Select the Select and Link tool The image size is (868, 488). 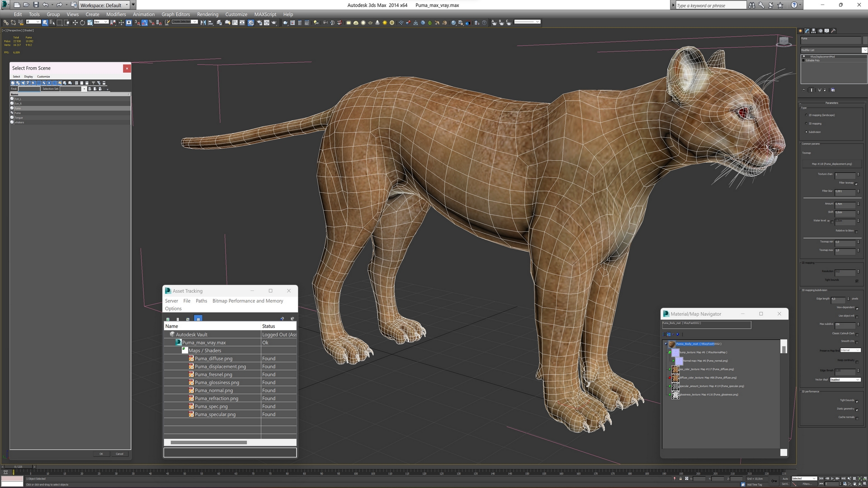pyautogui.click(x=6, y=22)
